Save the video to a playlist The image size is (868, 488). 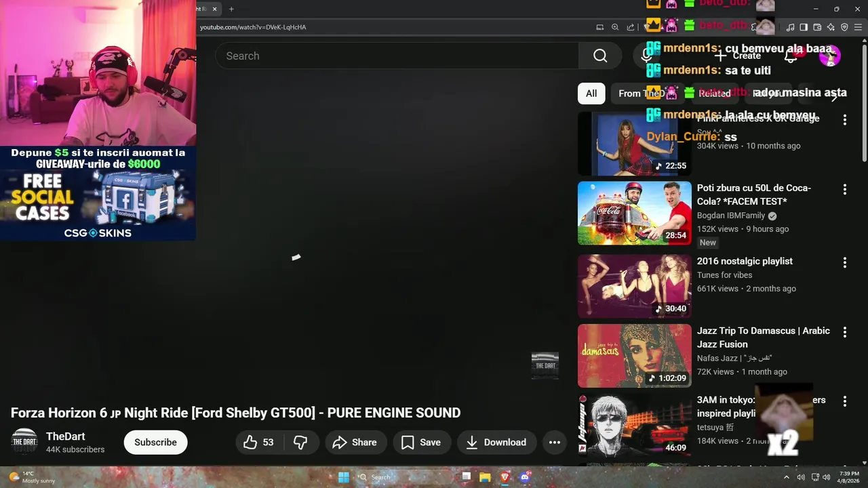[x=421, y=443]
